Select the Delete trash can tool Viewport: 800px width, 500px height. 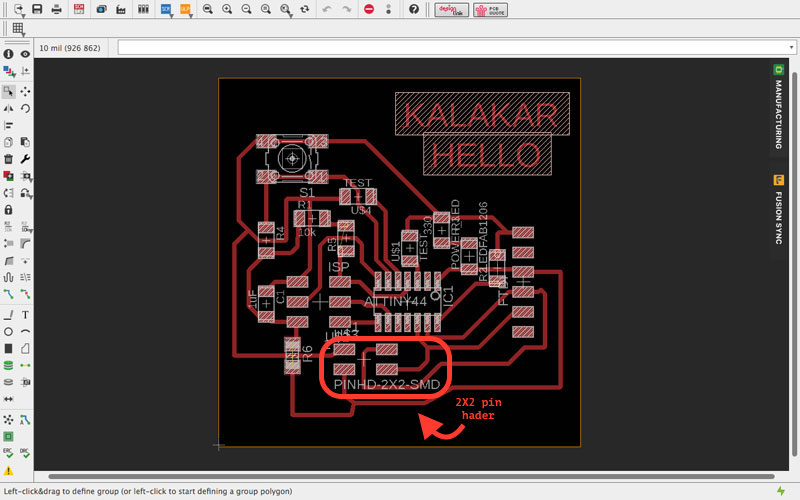pyautogui.click(x=9, y=159)
